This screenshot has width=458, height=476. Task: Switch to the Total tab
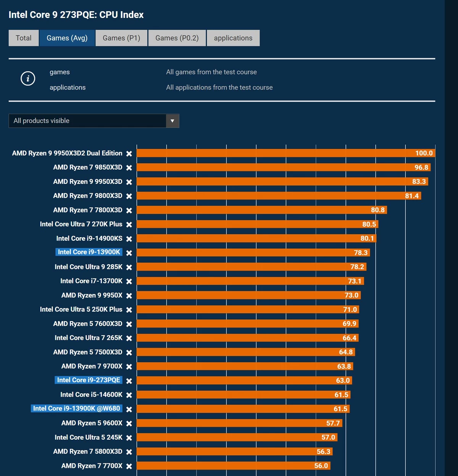click(24, 38)
